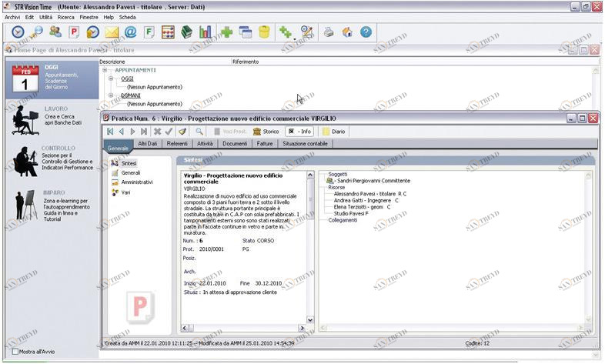This screenshot has height=364, width=605.
Task: Select the Generale tab
Action: coord(118,148)
